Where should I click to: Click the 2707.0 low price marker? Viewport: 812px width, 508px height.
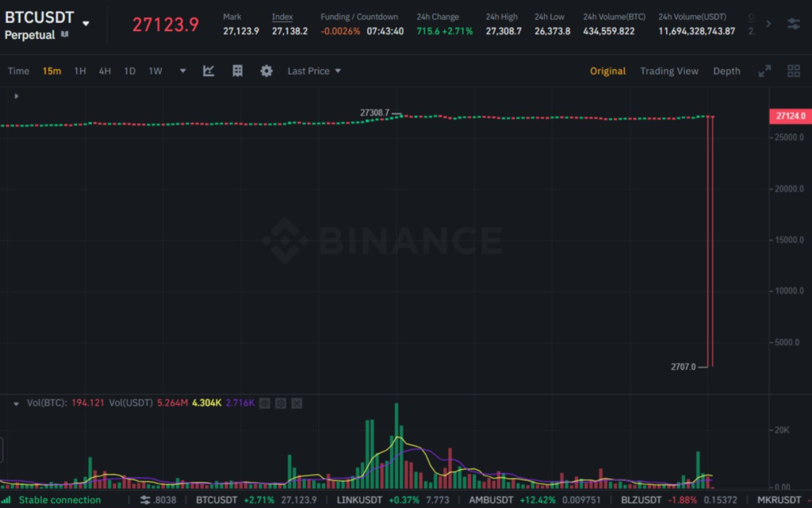coord(683,367)
